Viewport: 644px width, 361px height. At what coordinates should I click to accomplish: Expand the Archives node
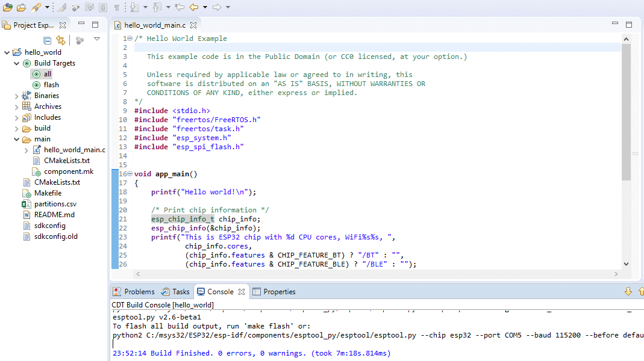coord(17,107)
